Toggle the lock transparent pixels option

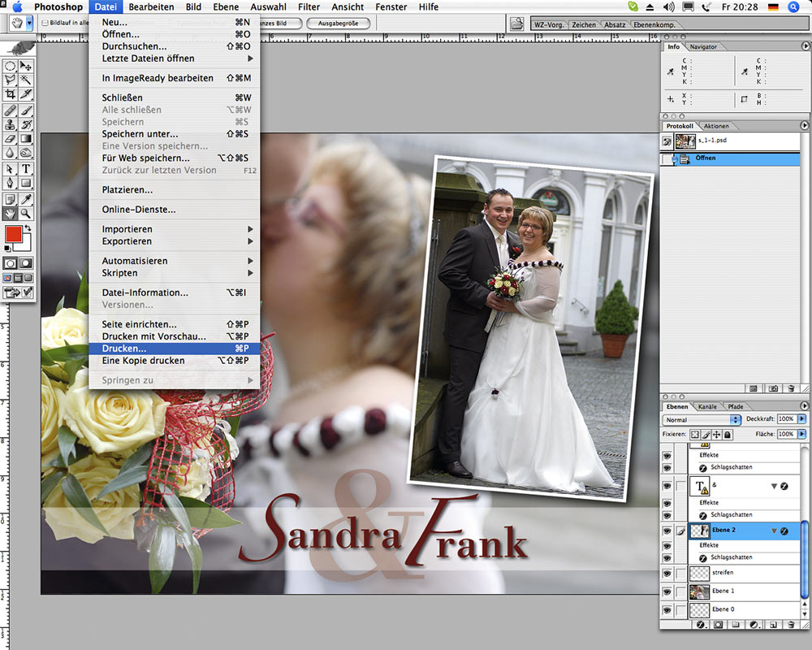pyautogui.click(x=695, y=435)
